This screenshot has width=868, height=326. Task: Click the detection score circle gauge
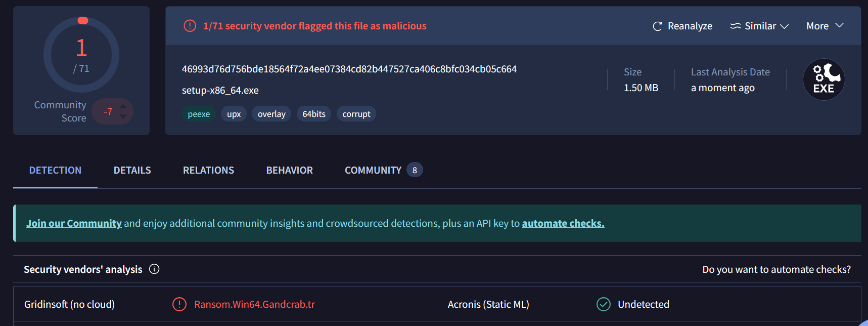click(x=81, y=55)
